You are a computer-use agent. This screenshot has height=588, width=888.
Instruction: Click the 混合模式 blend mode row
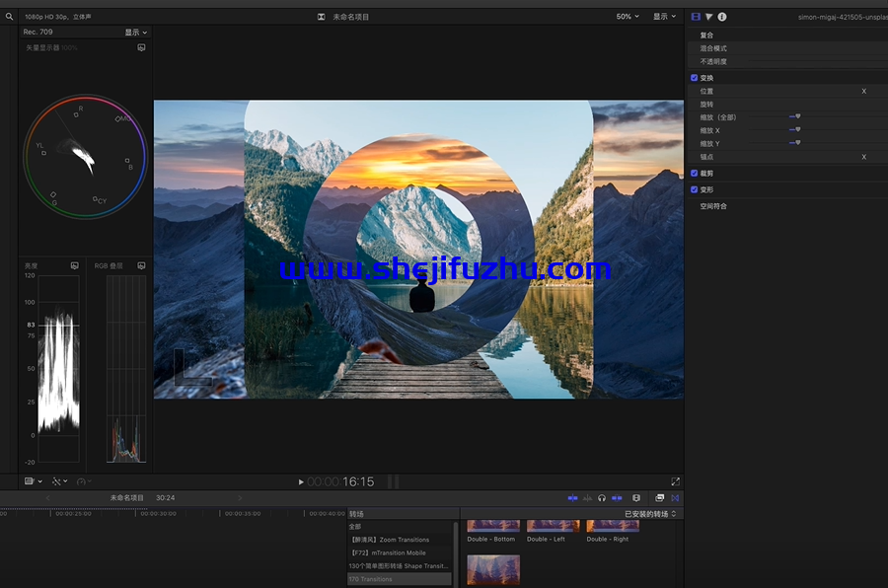coord(787,48)
